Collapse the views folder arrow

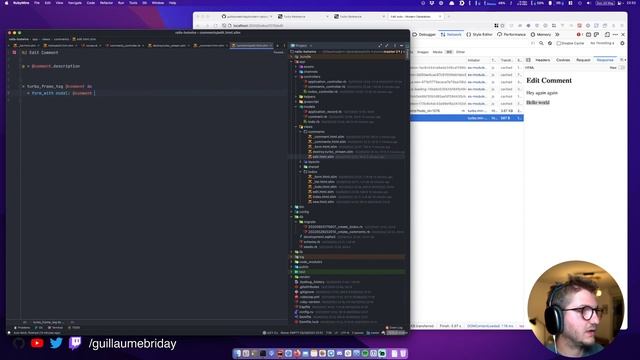[x=297, y=127]
